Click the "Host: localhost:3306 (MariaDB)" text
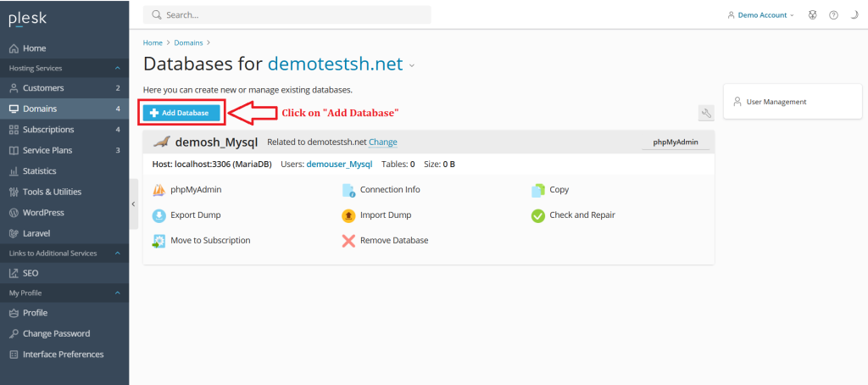The height and width of the screenshot is (385, 868). click(211, 165)
